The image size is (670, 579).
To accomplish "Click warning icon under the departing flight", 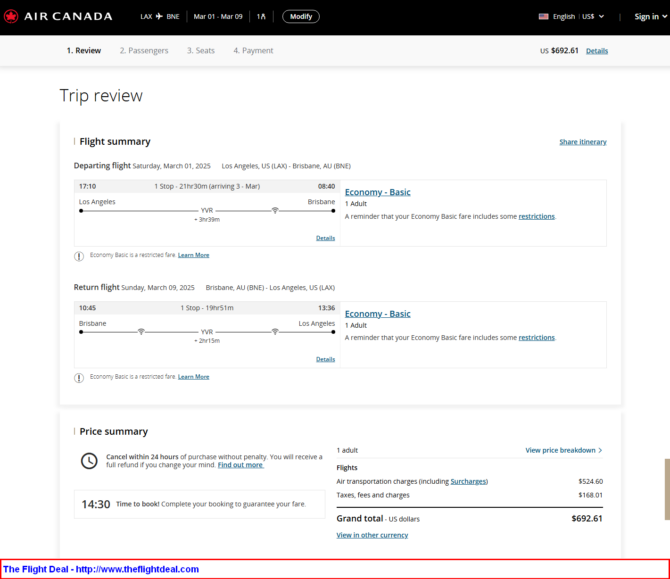I will point(79,255).
